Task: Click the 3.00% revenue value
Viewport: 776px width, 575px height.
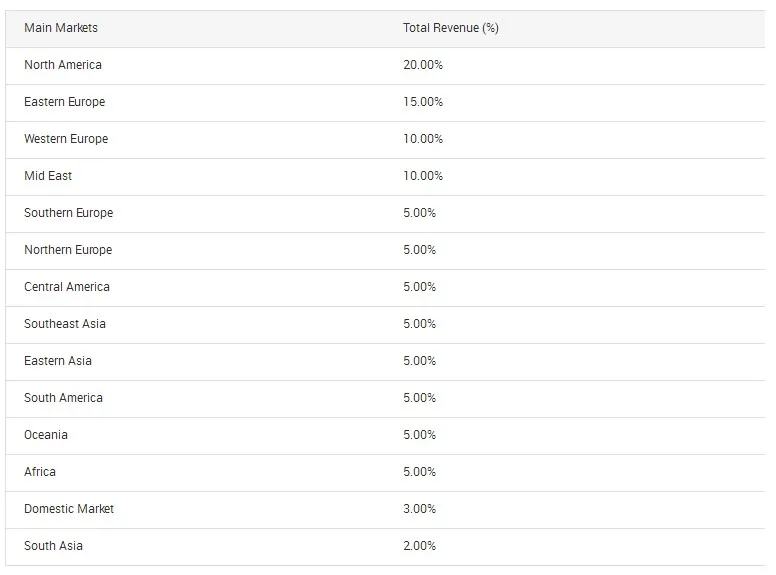Action: pos(419,509)
